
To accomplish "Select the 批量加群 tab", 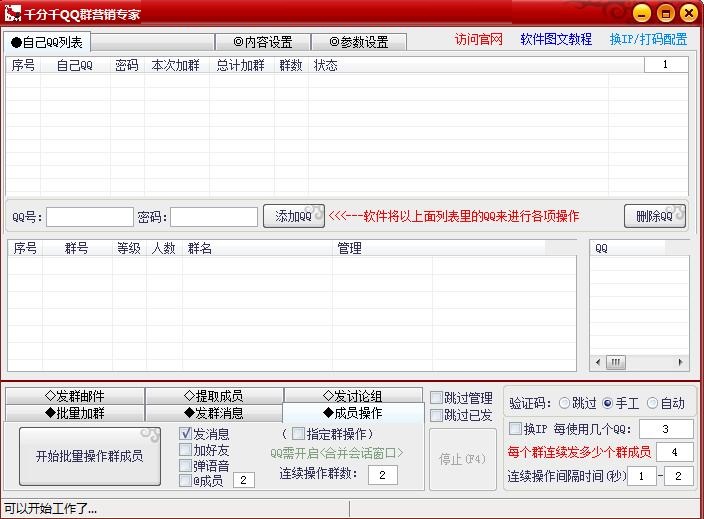I will tap(75, 413).
